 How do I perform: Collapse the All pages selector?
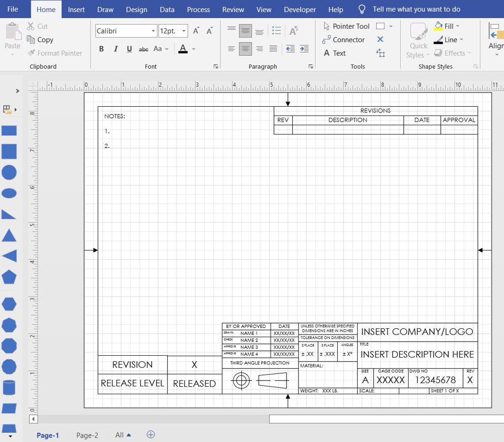(128, 435)
